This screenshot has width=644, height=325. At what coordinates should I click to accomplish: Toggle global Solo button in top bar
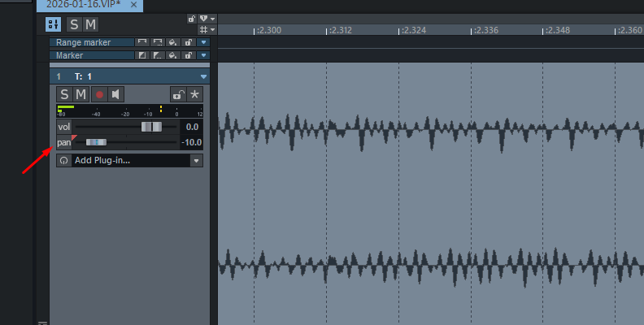[74, 24]
